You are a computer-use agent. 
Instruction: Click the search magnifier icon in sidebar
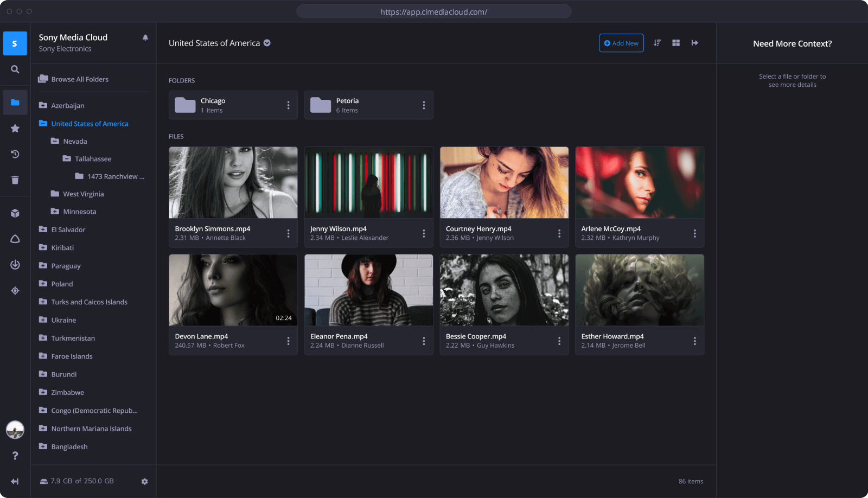point(15,69)
